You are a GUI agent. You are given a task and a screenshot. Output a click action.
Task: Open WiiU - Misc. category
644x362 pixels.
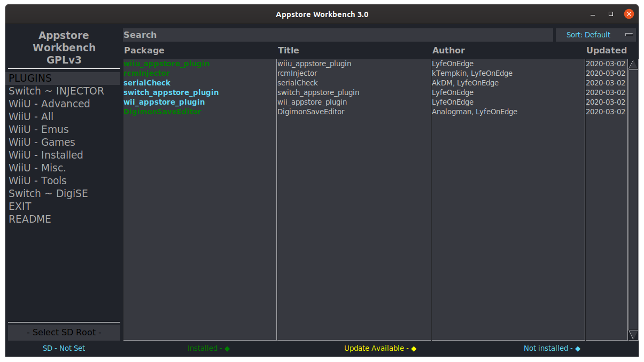[x=64, y=168]
